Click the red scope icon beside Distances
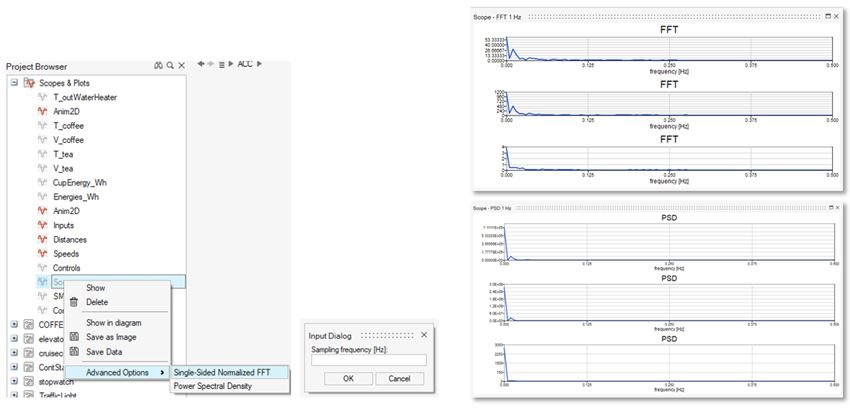This screenshot has width=850, height=416. (x=42, y=240)
